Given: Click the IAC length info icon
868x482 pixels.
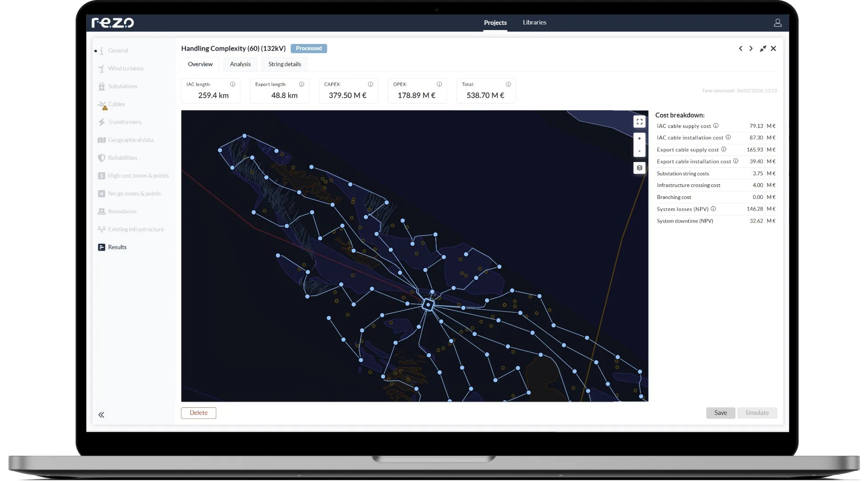Looking at the screenshot, I should click(x=233, y=84).
